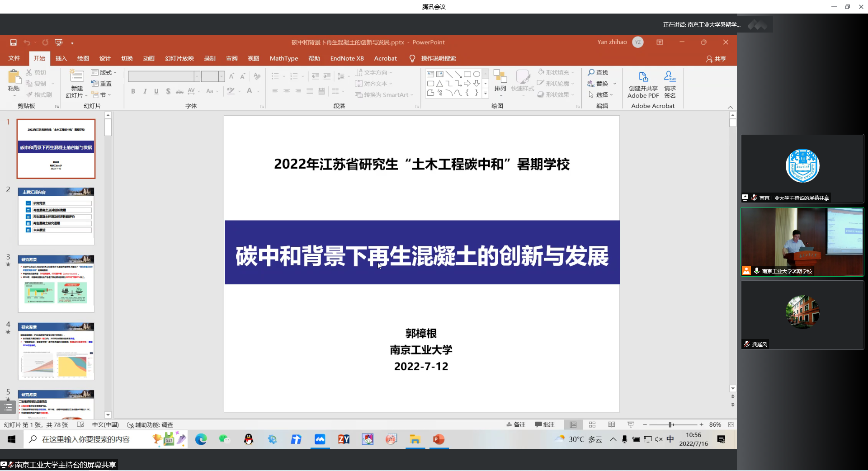Start slideshow from status bar icon

point(631,424)
